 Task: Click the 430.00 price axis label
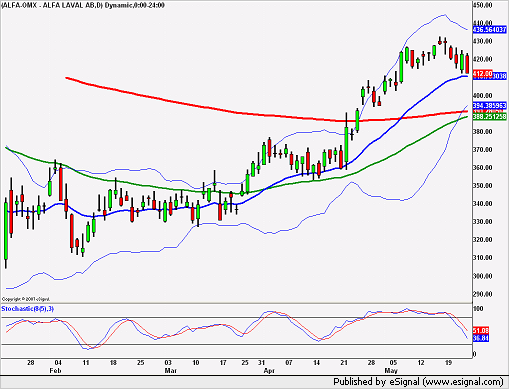[482, 41]
